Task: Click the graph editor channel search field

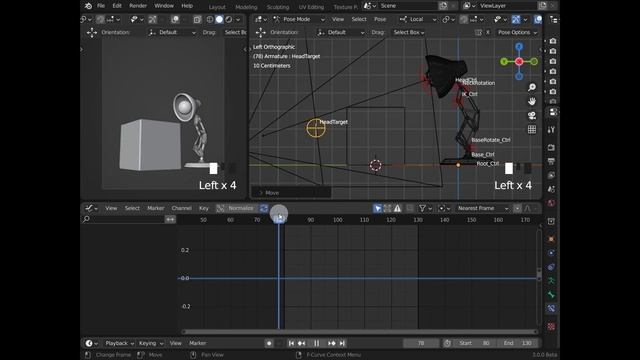Action: coord(123,219)
